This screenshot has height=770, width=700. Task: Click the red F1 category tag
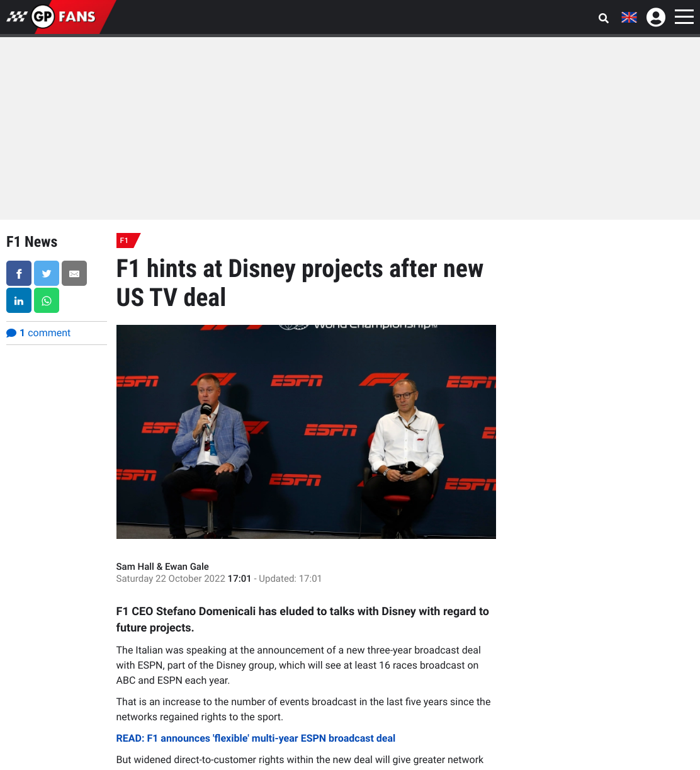128,241
